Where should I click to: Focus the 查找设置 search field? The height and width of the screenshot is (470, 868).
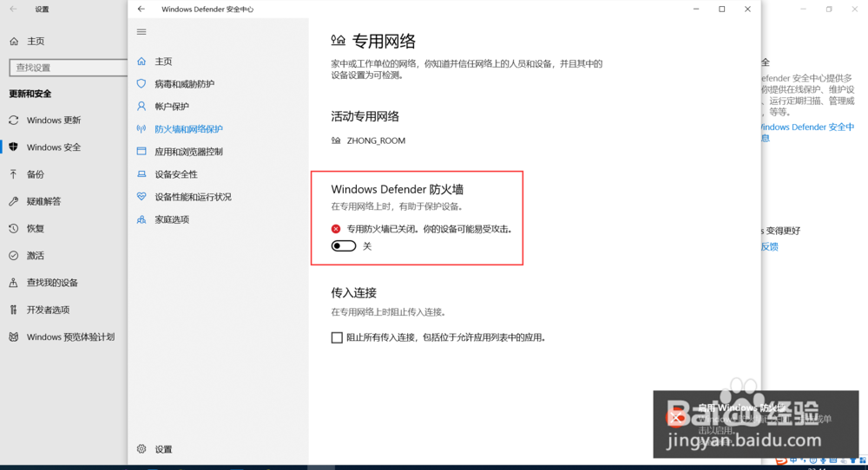click(x=68, y=68)
